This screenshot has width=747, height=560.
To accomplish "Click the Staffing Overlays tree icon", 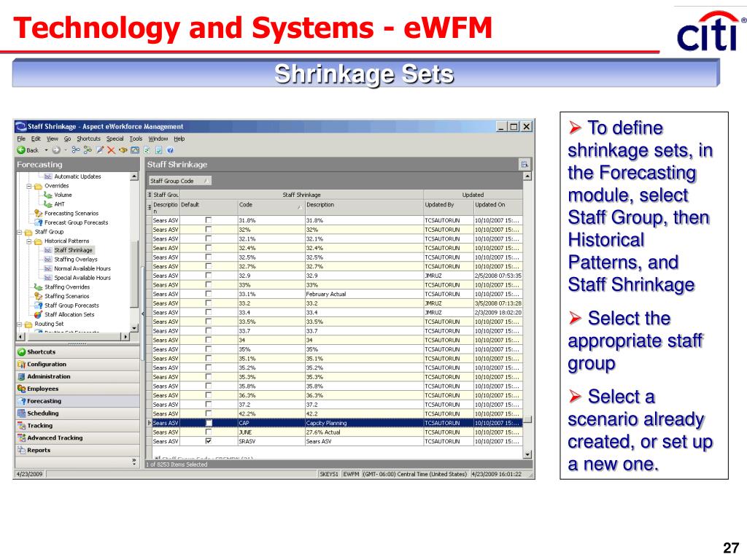I will [47, 260].
